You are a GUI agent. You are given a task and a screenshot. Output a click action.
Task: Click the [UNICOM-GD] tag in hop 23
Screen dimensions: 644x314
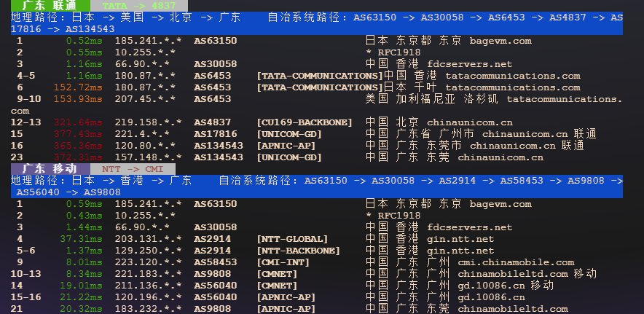tap(289, 157)
